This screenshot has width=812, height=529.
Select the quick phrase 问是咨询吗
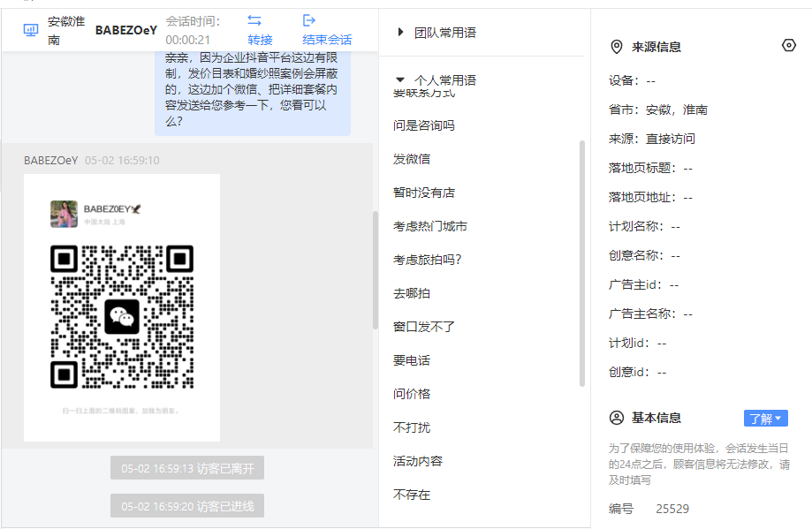tap(423, 125)
